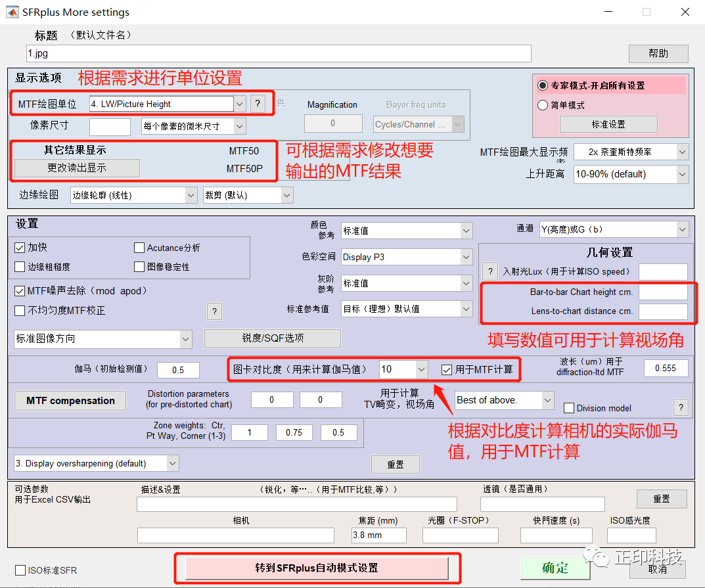The height and width of the screenshot is (588, 705).
Task: Expand the 通道 Y(亮度)或G dropdown
Action: tap(681, 229)
